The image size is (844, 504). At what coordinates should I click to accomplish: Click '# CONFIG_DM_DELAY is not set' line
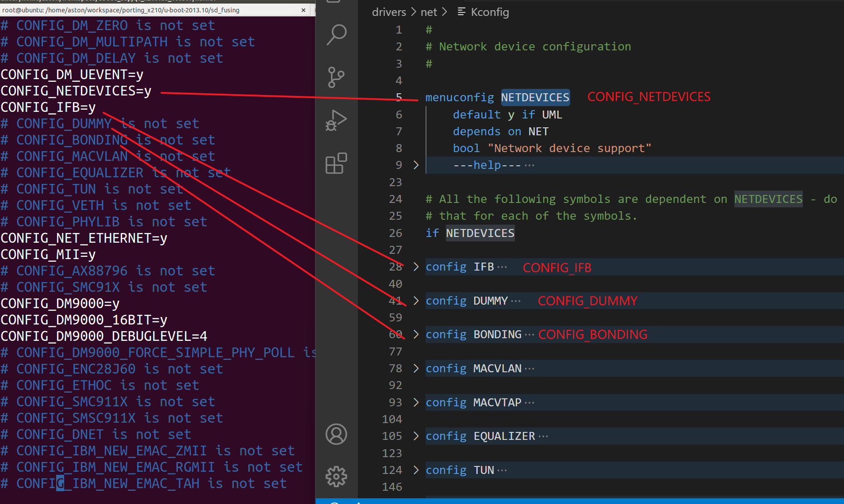[112, 58]
